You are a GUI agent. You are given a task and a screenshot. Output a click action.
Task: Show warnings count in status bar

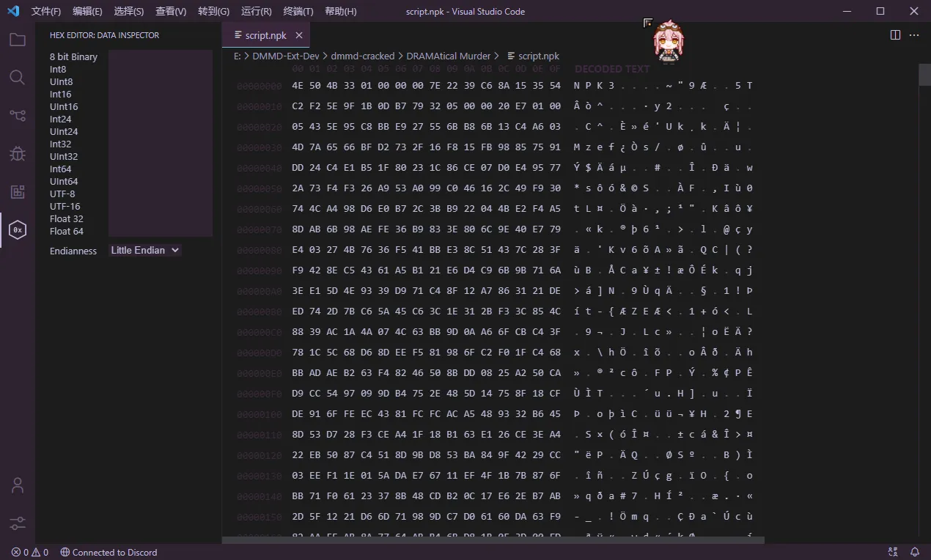click(40, 552)
